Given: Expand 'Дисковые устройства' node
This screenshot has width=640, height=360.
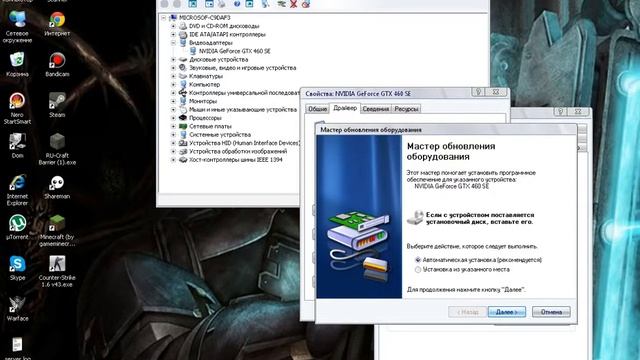Looking at the screenshot, I should pyautogui.click(x=173, y=60).
